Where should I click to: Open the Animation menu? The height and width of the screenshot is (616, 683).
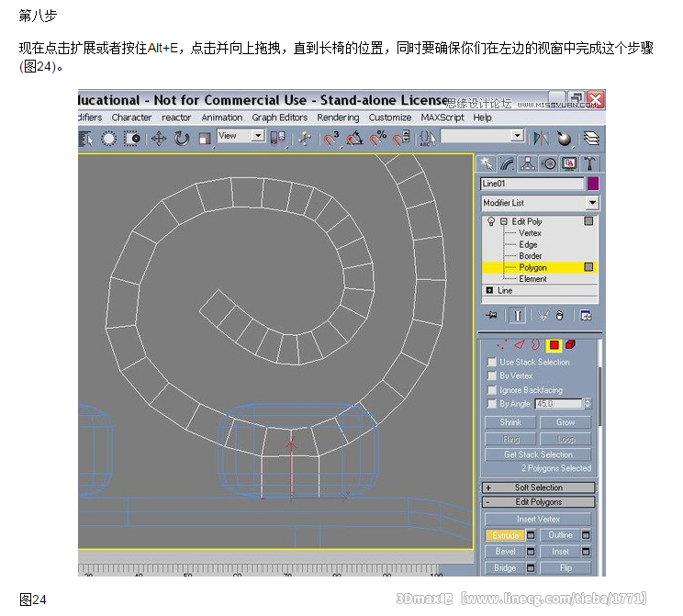pyautogui.click(x=222, y=118)
